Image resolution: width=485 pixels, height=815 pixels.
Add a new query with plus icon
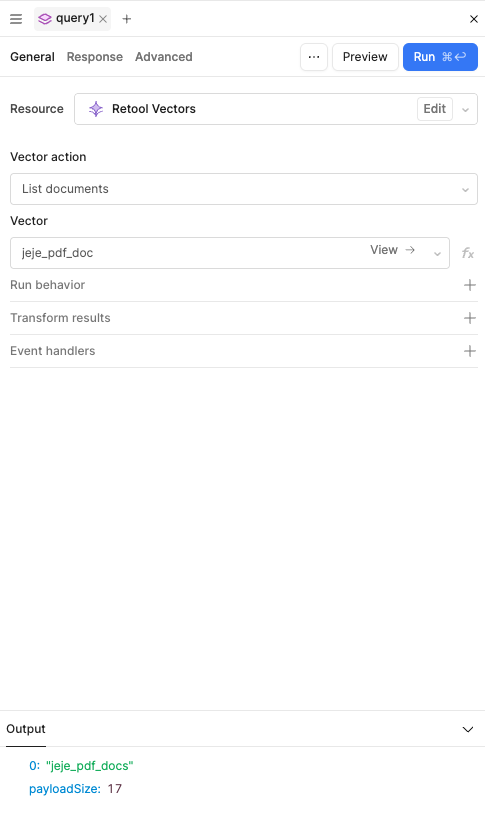(x=126, y=19)
